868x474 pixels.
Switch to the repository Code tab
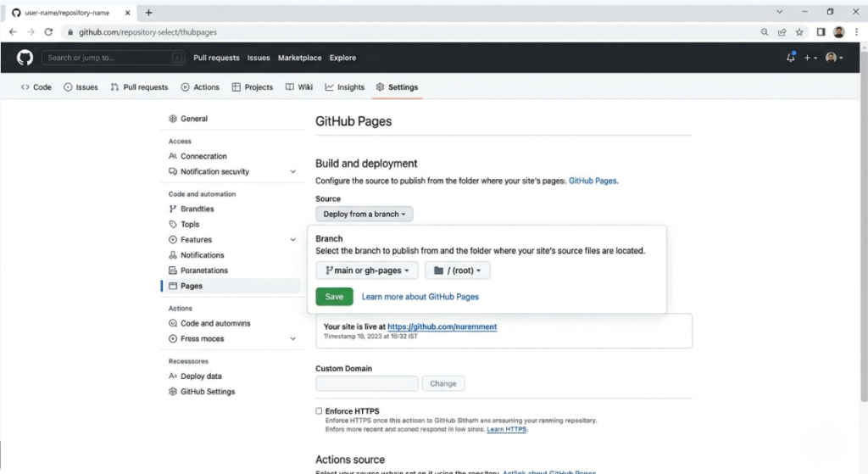36,87
